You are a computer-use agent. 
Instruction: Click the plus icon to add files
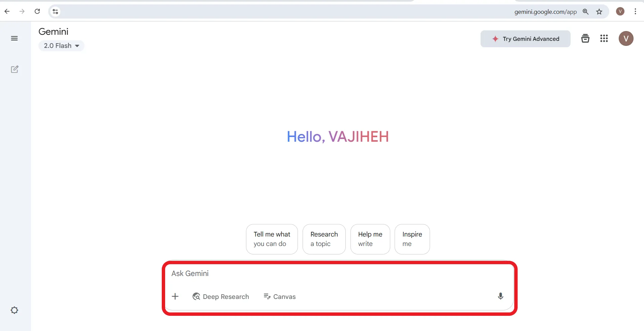click(175, 296)
